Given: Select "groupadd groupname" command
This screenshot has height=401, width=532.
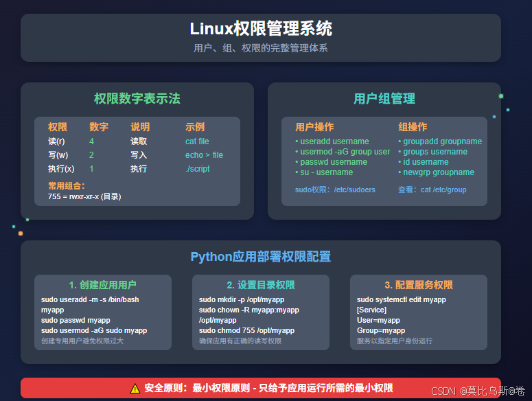Looking at the screenshot, I should point(440,141).
